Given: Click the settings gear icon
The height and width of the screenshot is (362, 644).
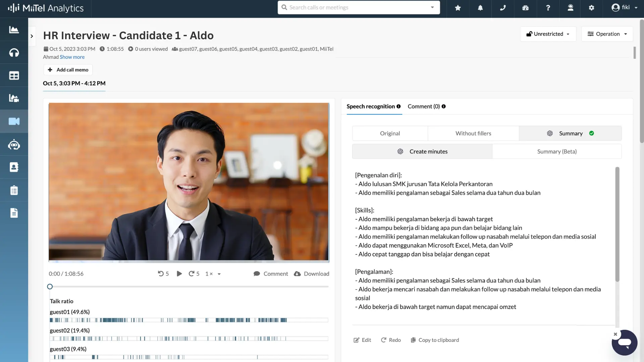Looking at the screenshot, I should pos(592,7).
